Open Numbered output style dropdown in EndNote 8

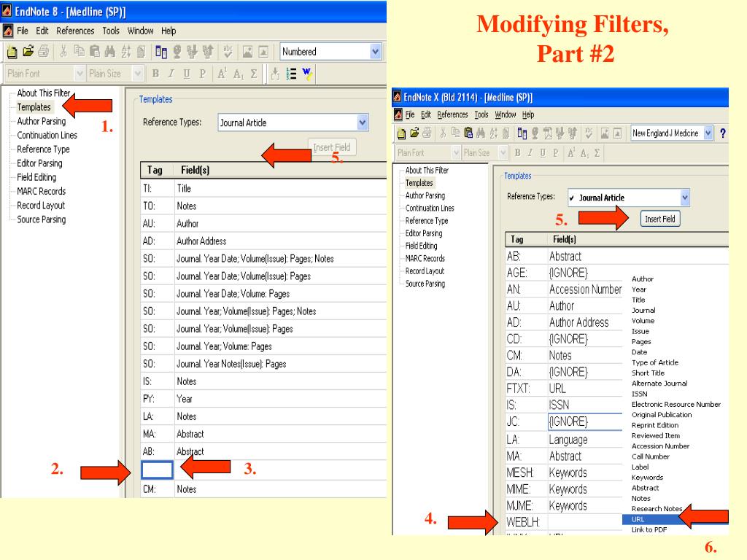tap(376, 52)
